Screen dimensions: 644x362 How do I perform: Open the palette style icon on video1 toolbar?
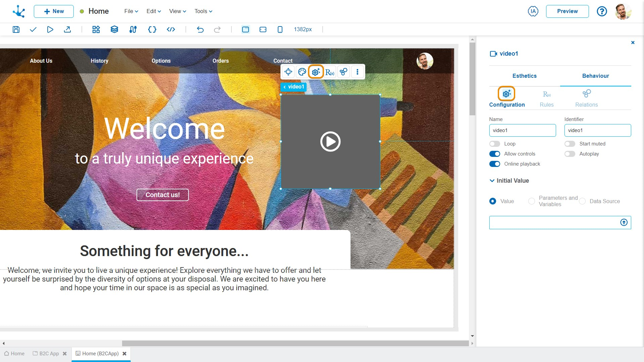302,72
